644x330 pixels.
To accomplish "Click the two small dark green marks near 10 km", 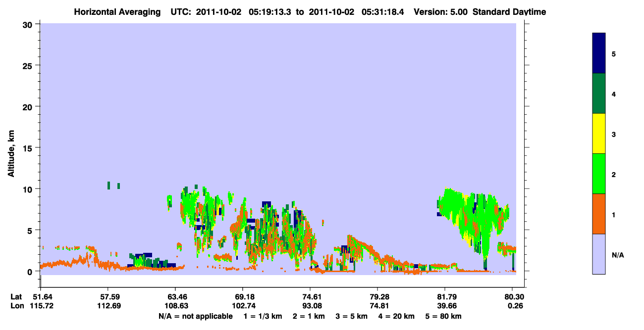I will [x=113, y=186].
